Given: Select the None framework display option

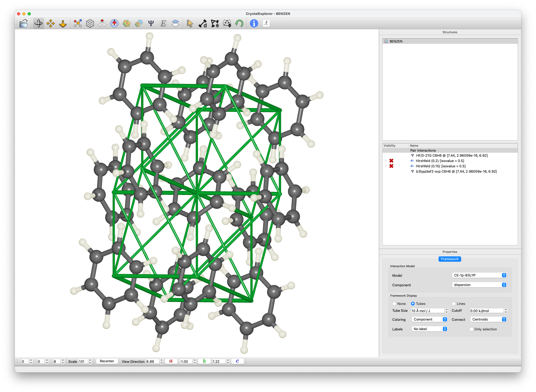Looking at the screenshot, I should click(394, 304).
